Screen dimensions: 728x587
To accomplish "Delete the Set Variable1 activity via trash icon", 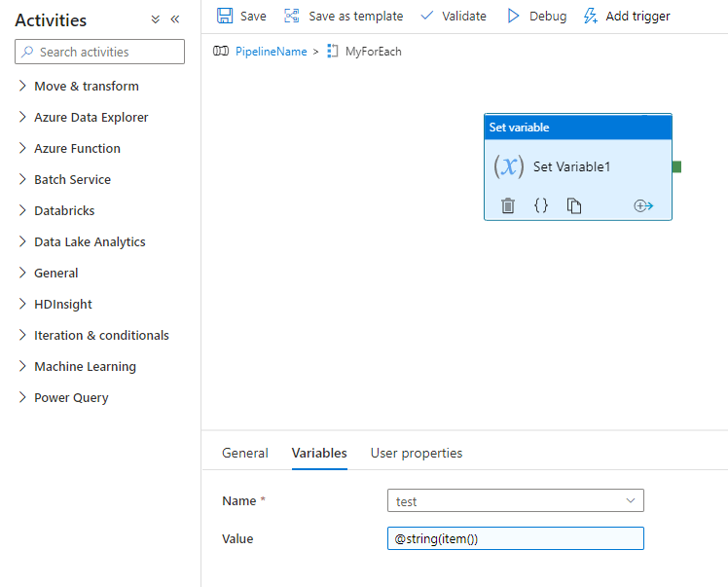I will [x=507, y=205].
